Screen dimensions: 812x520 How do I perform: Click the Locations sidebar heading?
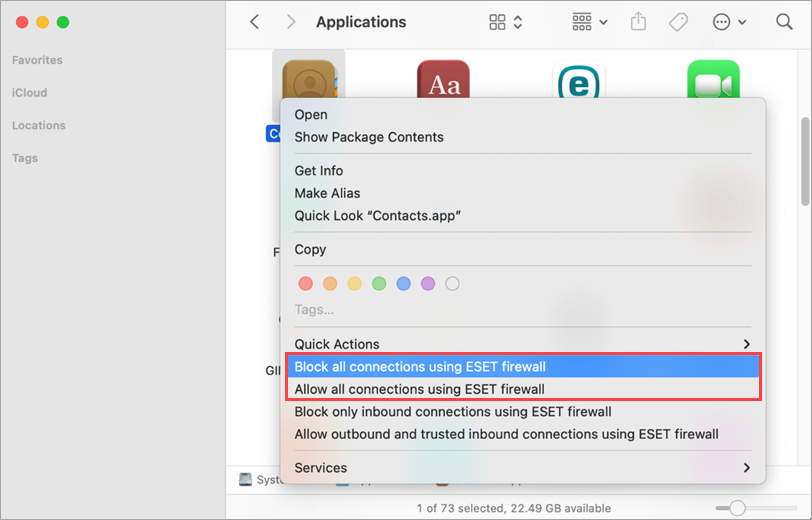coord(39,125)
